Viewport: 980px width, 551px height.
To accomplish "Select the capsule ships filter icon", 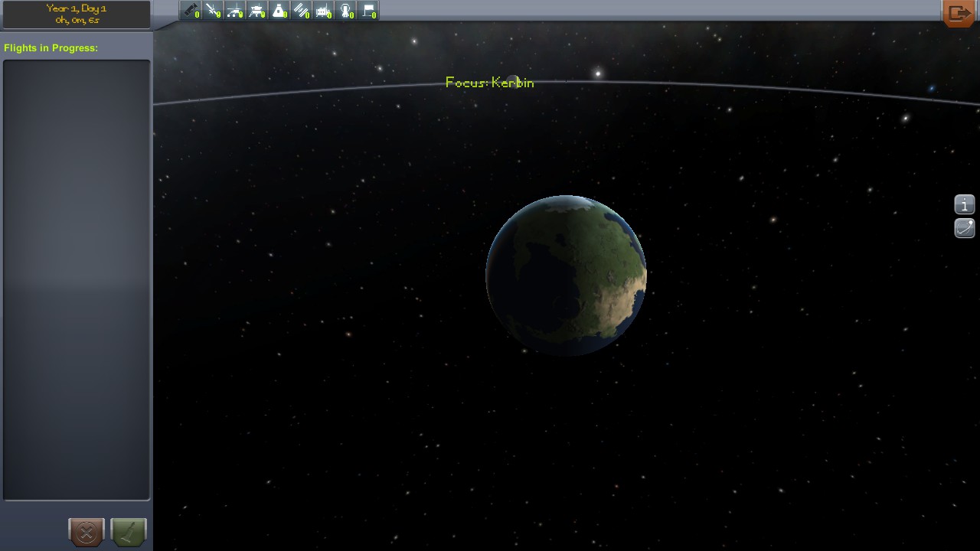I will (x=279, y=10).
